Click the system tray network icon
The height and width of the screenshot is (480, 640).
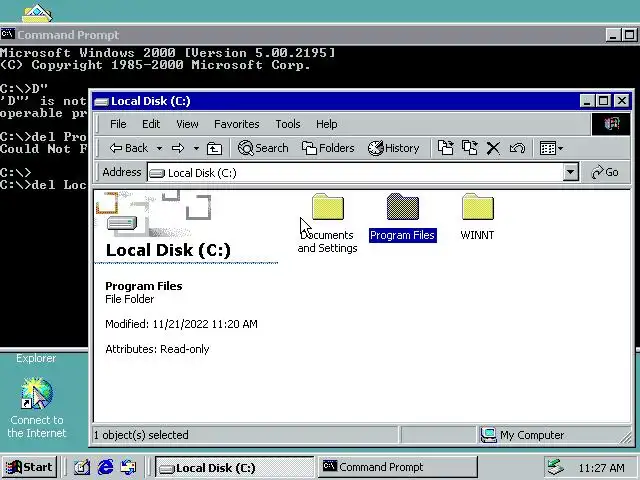555,467
